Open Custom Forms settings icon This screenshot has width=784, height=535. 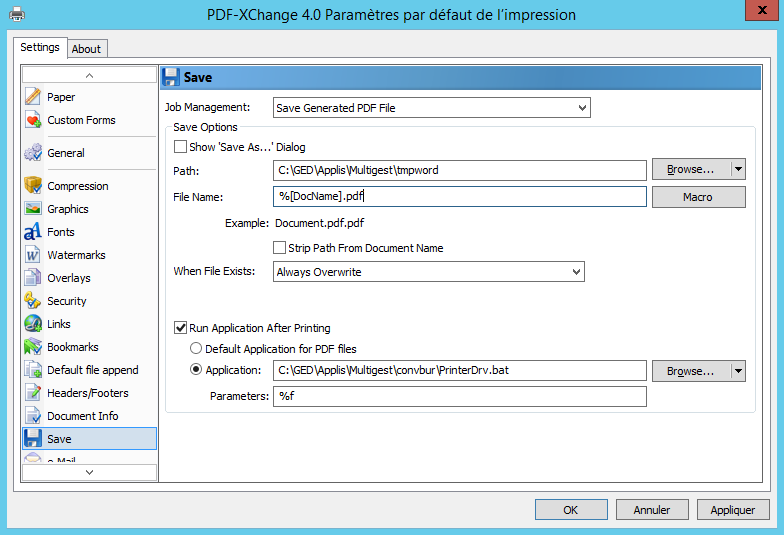click(x=32, y=120)
